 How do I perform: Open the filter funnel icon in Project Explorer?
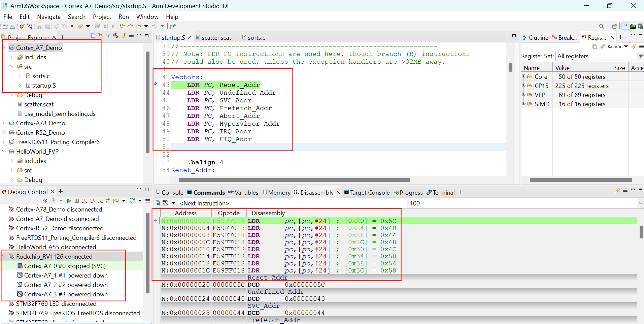[108, 36]
